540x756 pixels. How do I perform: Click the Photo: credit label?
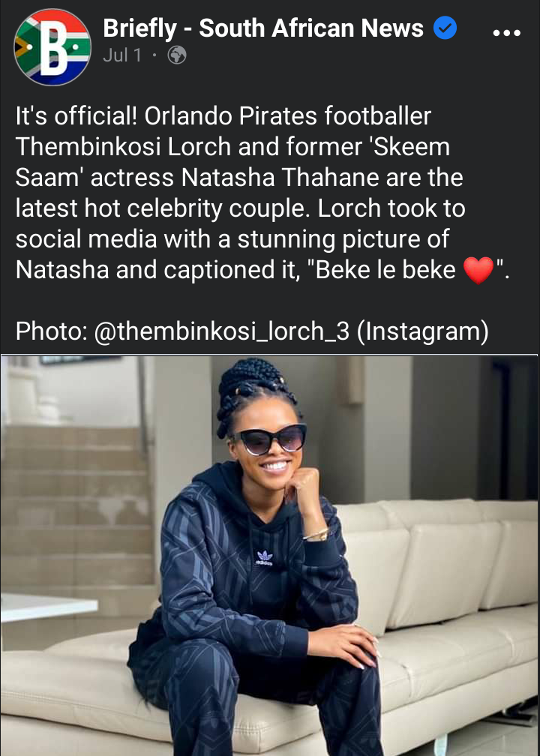coord(52,331)
